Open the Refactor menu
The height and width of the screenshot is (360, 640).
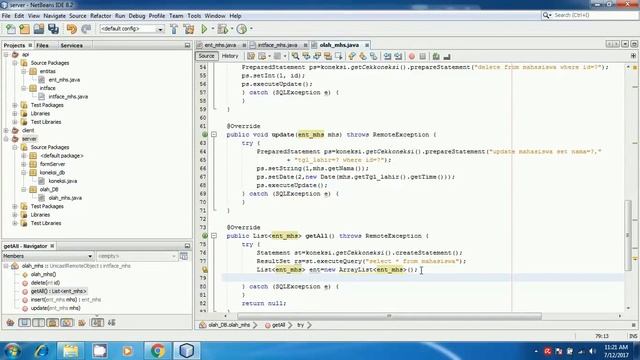click(100, 16)
